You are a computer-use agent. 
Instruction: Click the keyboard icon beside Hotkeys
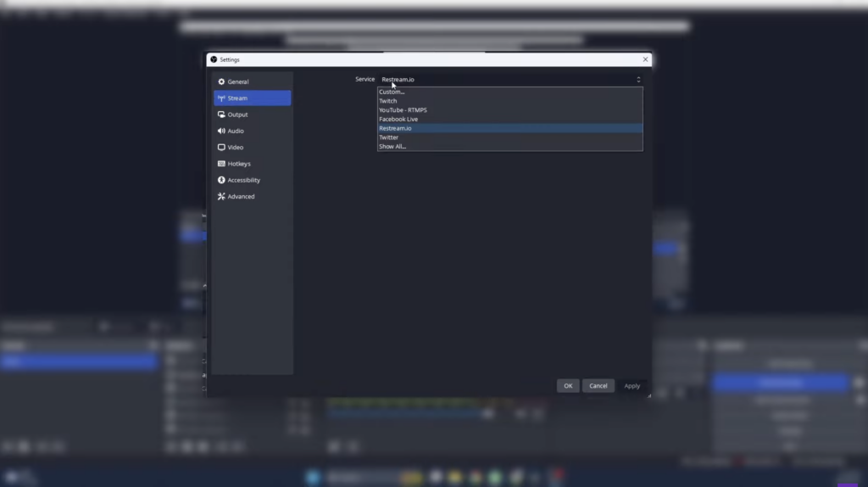(x=221, y=164)
